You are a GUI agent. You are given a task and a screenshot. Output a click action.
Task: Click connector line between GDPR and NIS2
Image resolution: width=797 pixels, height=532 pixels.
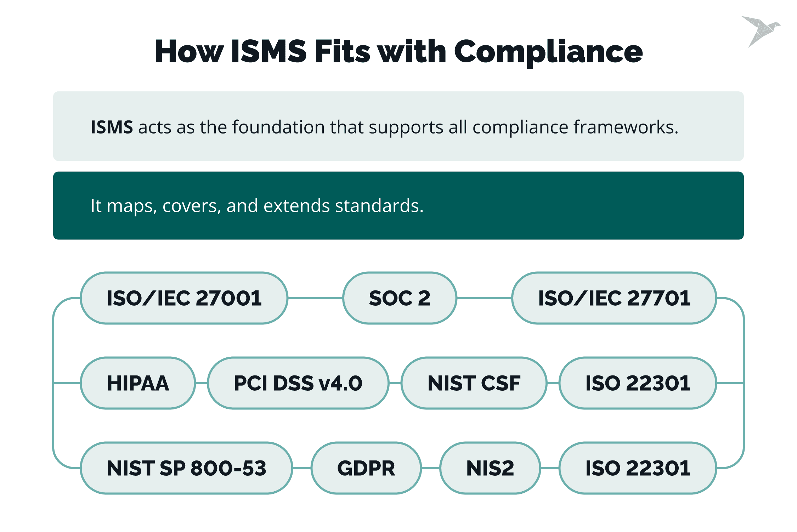pyautogui.click(x=430, y=468)
